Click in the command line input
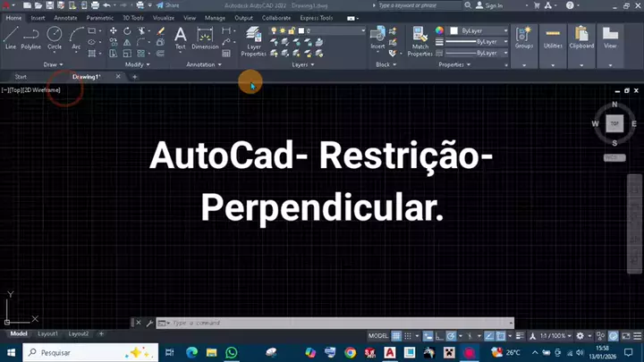This screenshot has width=644, height=362. tap(331, 323)
